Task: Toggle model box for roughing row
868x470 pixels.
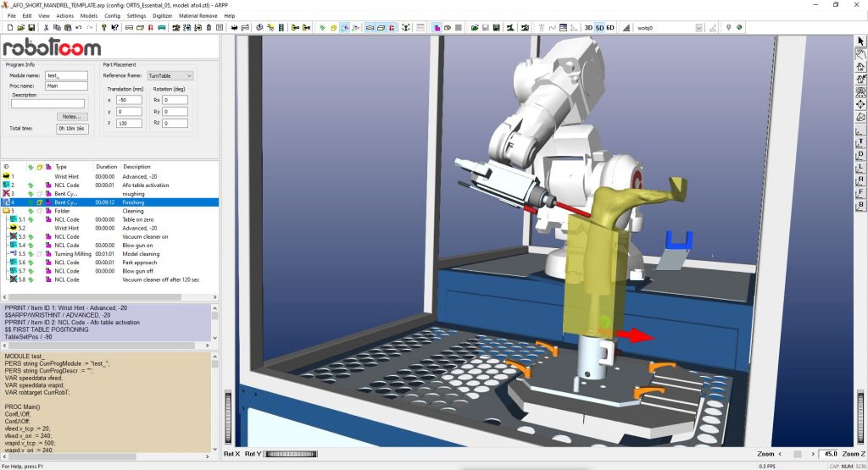Action: tap(40, 194)
